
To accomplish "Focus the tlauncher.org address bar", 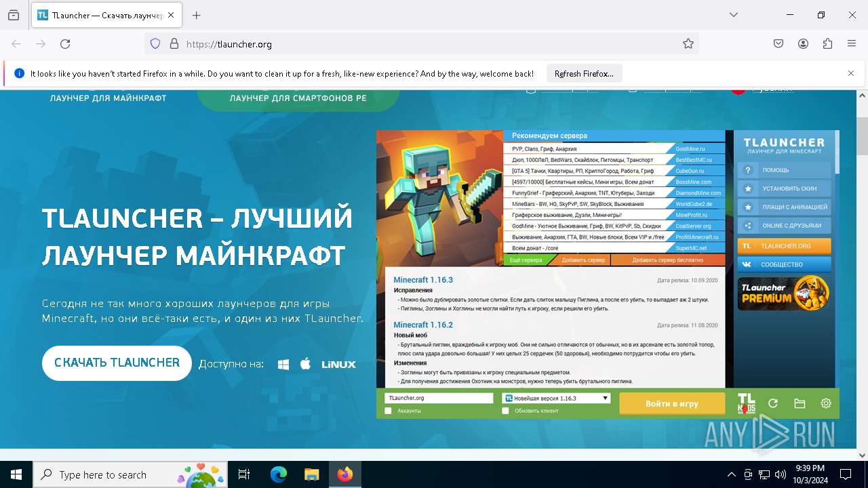I will [x=420, y=44].
